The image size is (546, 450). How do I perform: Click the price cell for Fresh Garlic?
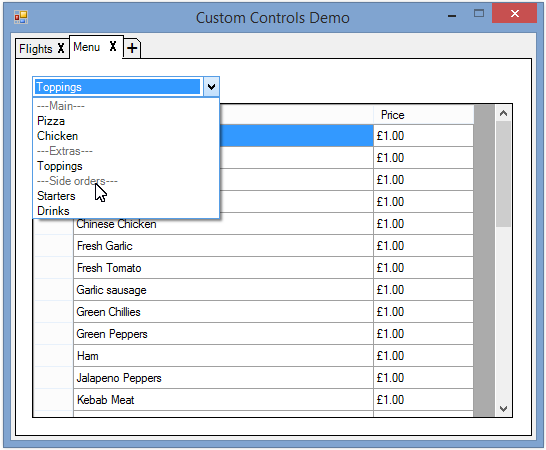coord(423,246)
